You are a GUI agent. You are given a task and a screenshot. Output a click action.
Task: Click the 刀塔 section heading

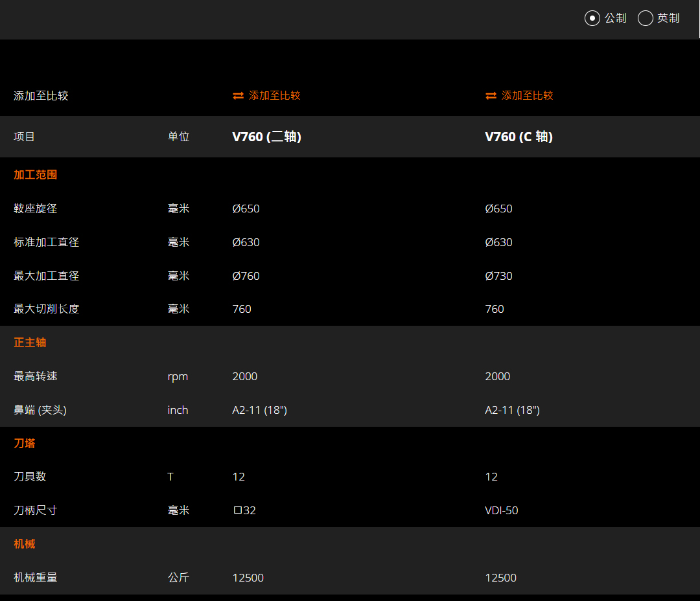pos(25,444)
